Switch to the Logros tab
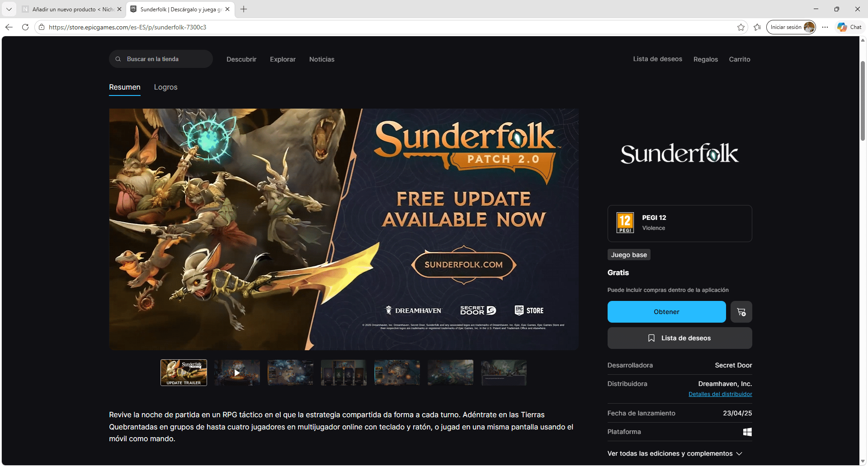This screenshot has width=868, height=467. coord(165,87)
